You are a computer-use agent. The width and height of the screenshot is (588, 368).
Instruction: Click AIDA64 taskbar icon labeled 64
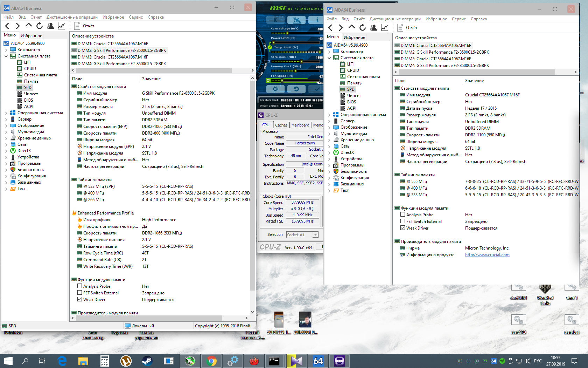pyautogui.click(x=318, y=361)
